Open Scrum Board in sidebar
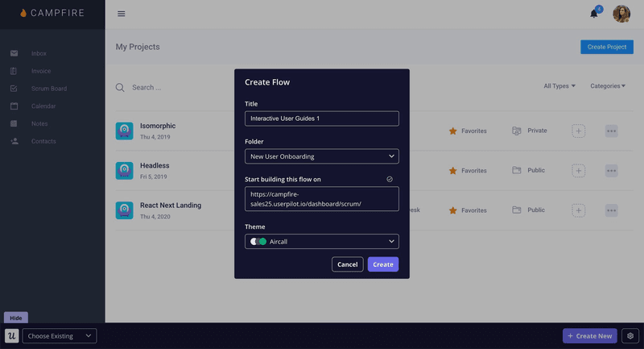This screenshot has height=349, width=644. (x=49, y=89)
